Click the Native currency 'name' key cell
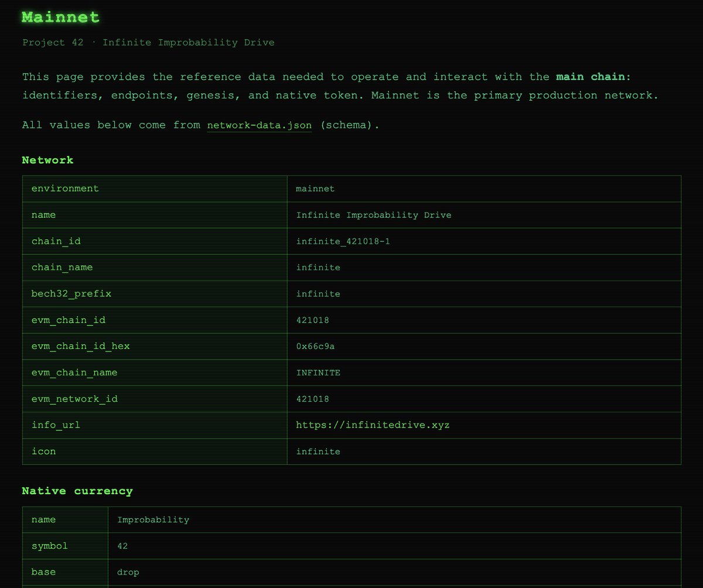 pyautogui.click(x=65, y=519)
